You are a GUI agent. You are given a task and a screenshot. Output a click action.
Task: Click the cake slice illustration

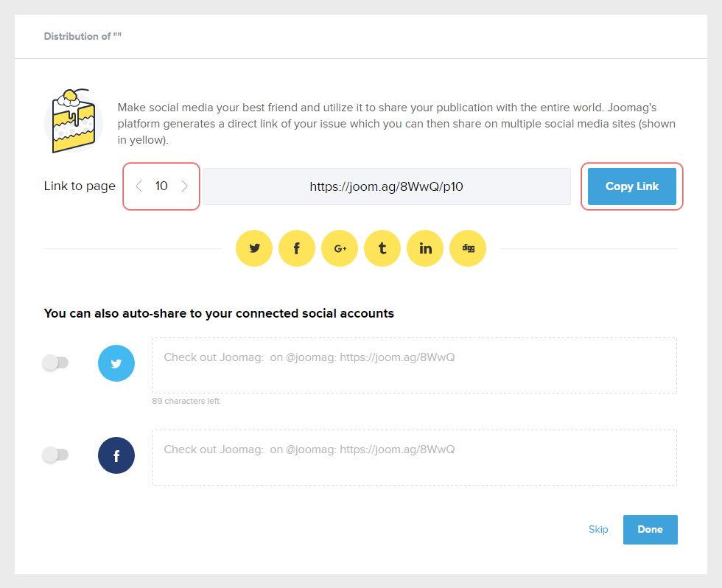[73, 122]
